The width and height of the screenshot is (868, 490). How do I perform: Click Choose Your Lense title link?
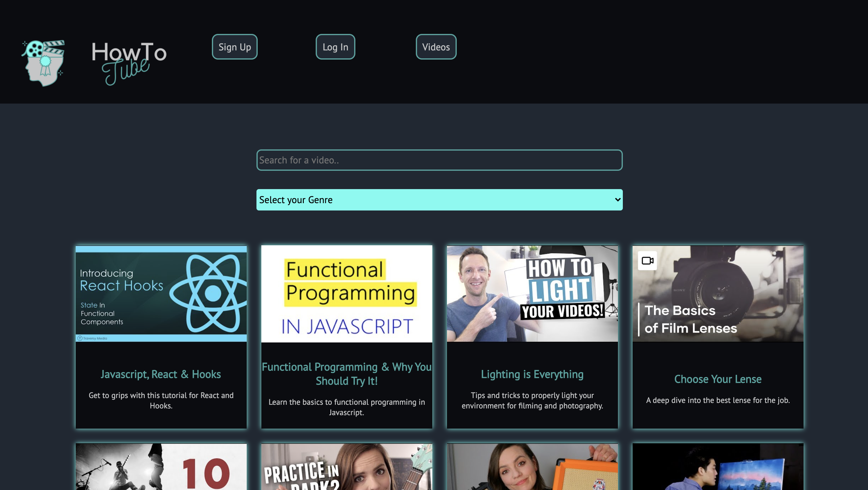(718, 379)
